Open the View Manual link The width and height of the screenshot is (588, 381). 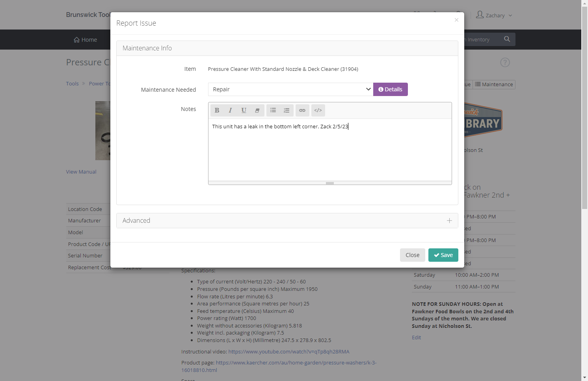click(x=81, y=172)
